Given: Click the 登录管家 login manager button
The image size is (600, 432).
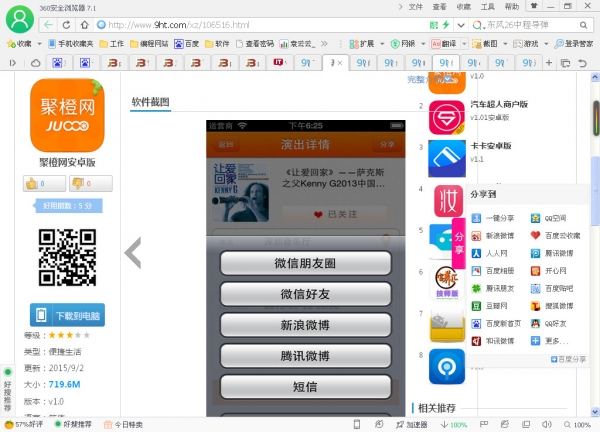Looking at the screenshot, I should coord(574,44).
